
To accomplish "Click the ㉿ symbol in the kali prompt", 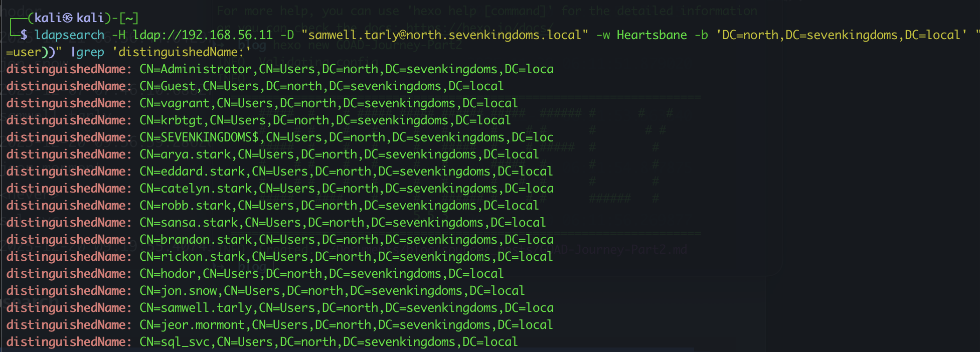I will tap(68, 18).
